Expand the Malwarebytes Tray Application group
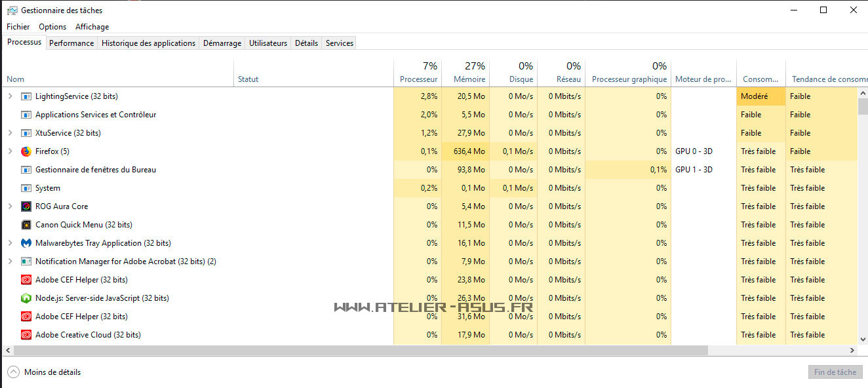This screenshot has height=388, width=868. point(10,243)
